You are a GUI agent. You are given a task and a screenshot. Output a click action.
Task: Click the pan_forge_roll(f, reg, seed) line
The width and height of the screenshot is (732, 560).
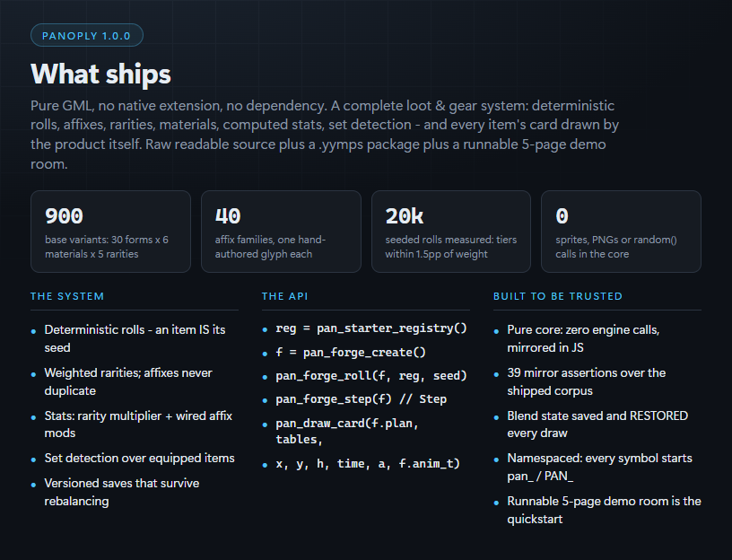click(x=371, y=375)
